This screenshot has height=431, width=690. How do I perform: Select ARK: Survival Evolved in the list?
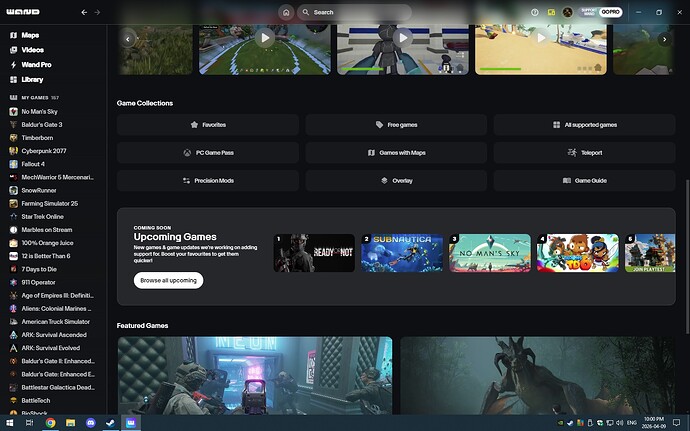(x=51, y=348)
